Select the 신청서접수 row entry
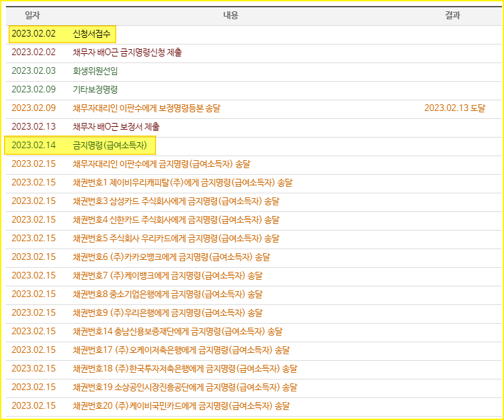 click(92, 33)
